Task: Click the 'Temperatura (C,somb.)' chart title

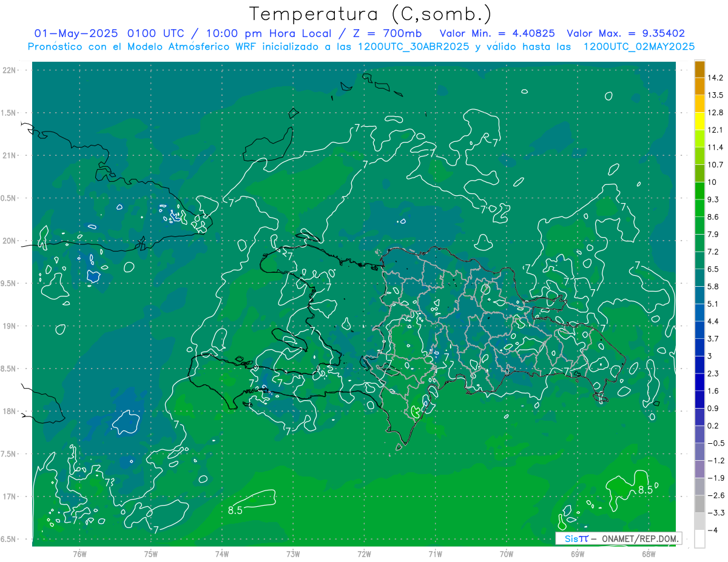Action: 370,13
